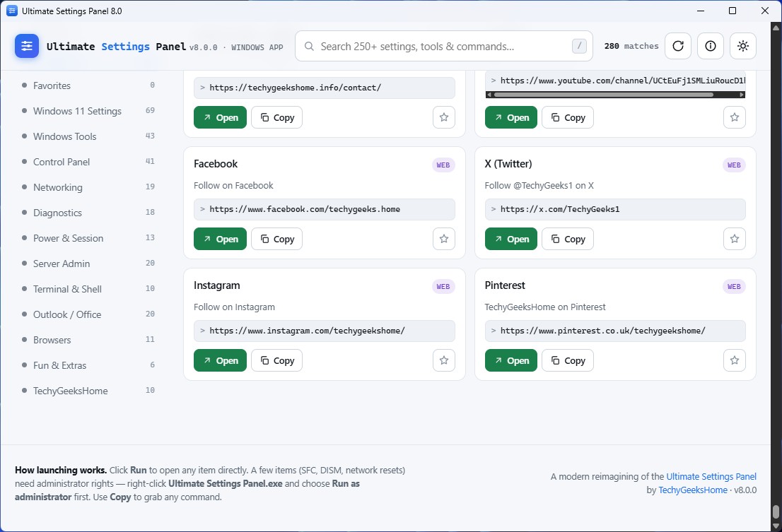Screen dimensions: 782x532
Task: Favorite the Instagram card with star
Action: tap(444, 360)
